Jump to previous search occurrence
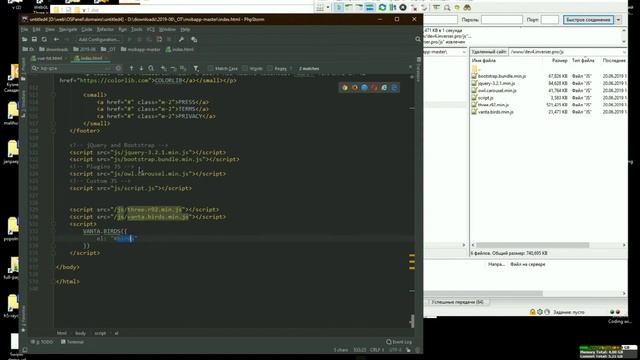The width and height of the screenshot is (640, 360). click(x=131, y=69)
